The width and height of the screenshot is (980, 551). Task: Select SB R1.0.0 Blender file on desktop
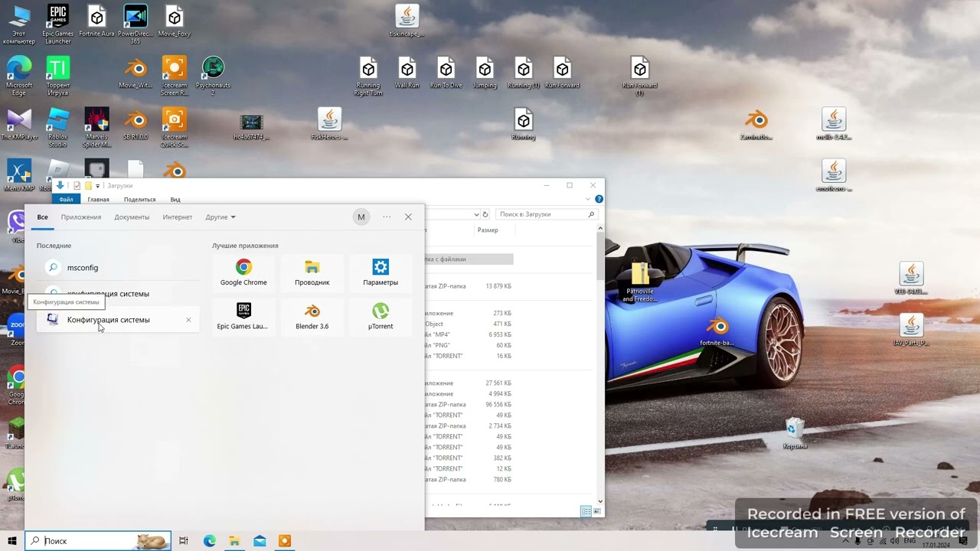click(136, 124)
